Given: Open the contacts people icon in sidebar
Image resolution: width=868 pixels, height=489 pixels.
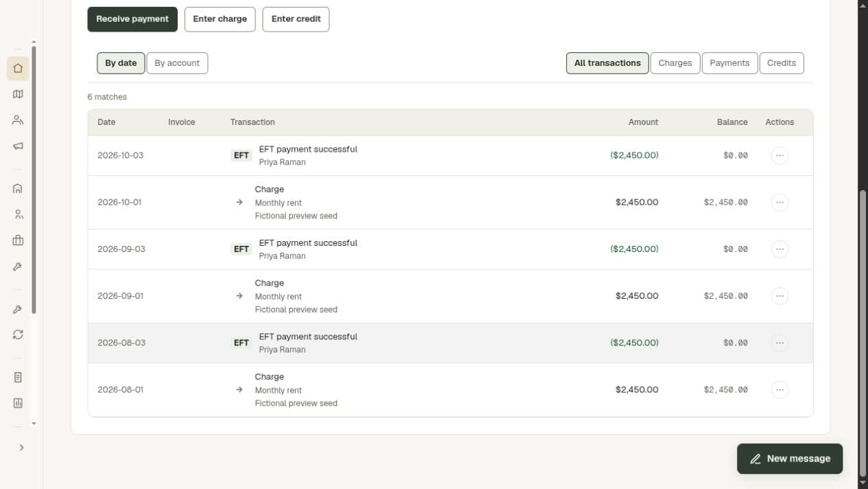Looking at the screenshot, I should point(18,120).
